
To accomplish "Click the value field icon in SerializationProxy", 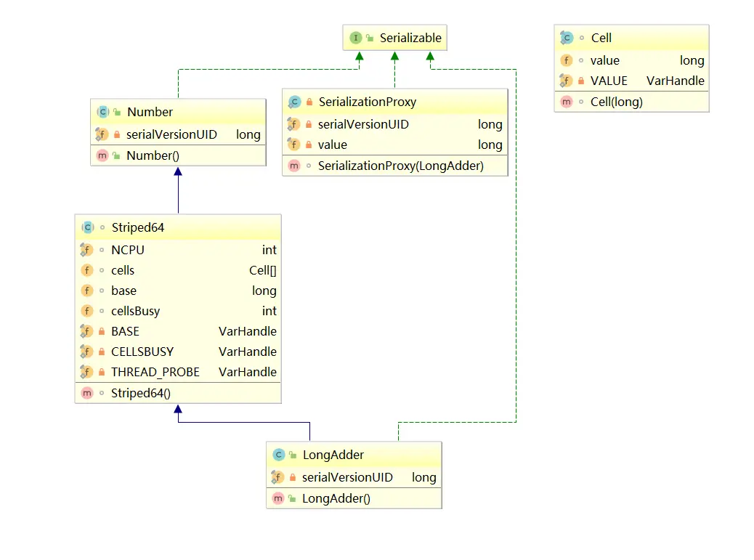I will pyautogui.click(x=293, y=145).
